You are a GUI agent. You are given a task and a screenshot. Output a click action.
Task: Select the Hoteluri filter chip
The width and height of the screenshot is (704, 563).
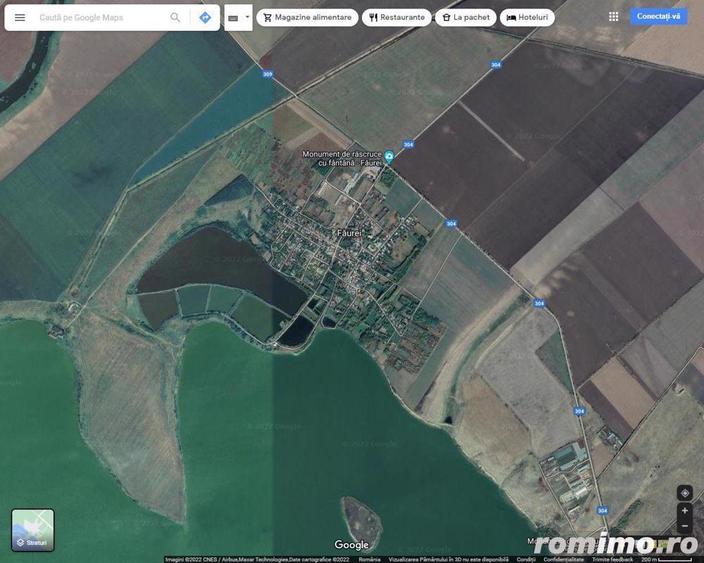527,18
